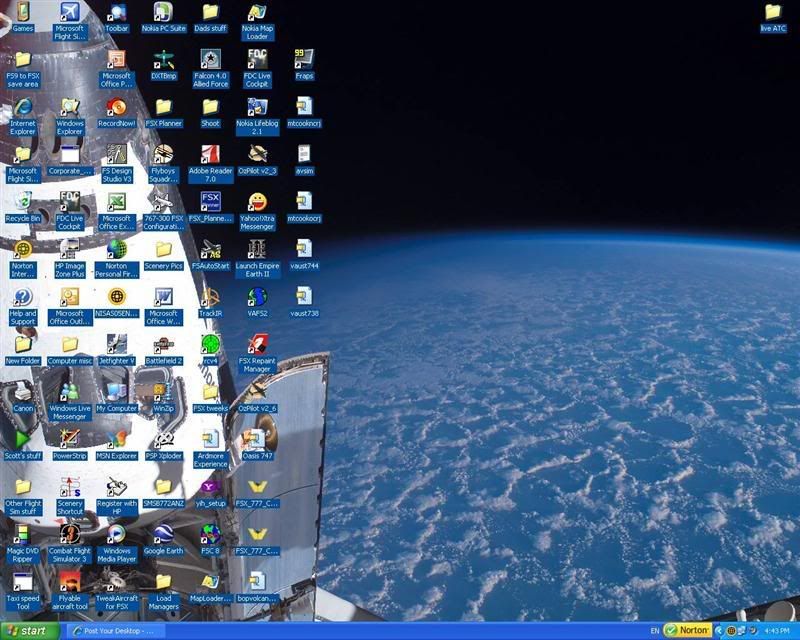Open Microsoft Flight Simulator shortcut at top
This screenshot has height=640, width=800.
[69, 13]
